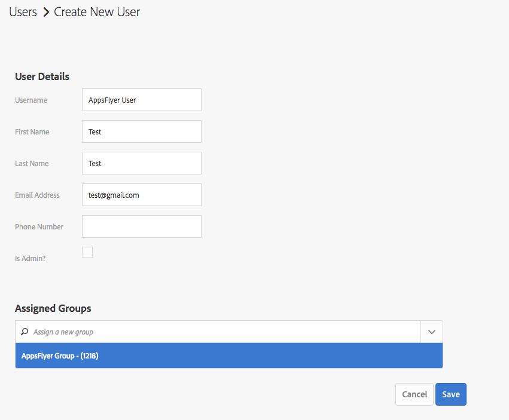The image size is (509, 420).
Task: Click the breadcrumb arrow separator after Users
Action: click(x=45, y=12)
